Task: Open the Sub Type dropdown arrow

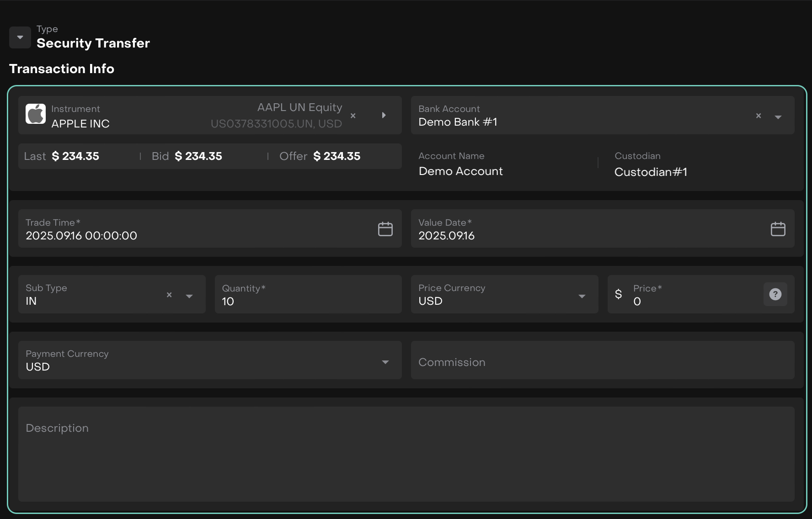Action: (189, 296)
